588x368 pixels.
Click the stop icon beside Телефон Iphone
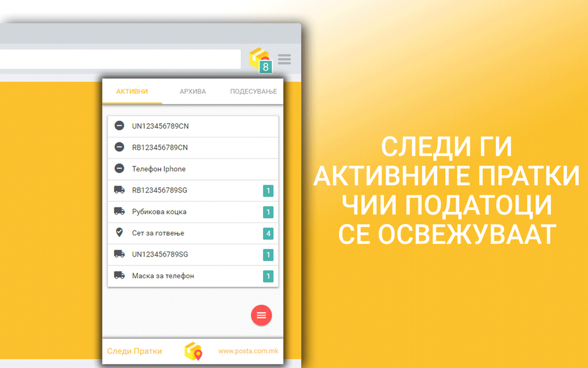pos(119,169)
